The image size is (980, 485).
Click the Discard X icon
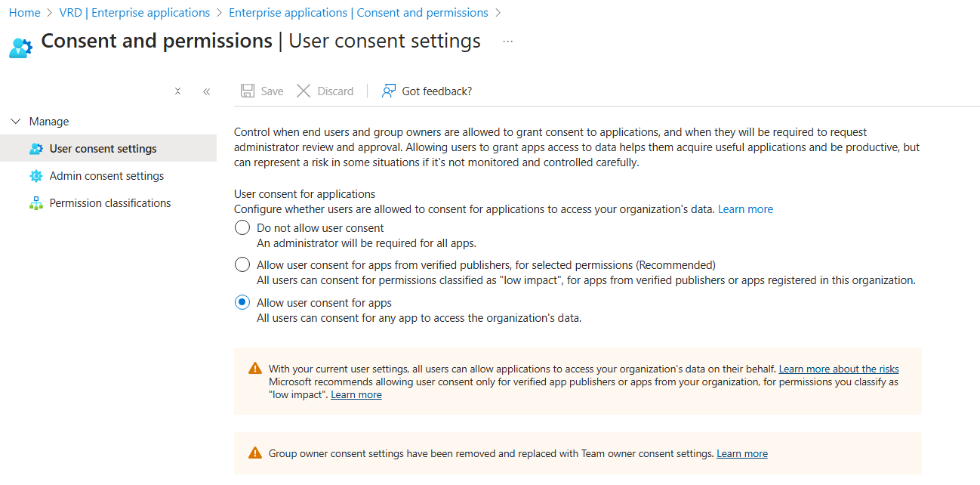tap(304, 90)
